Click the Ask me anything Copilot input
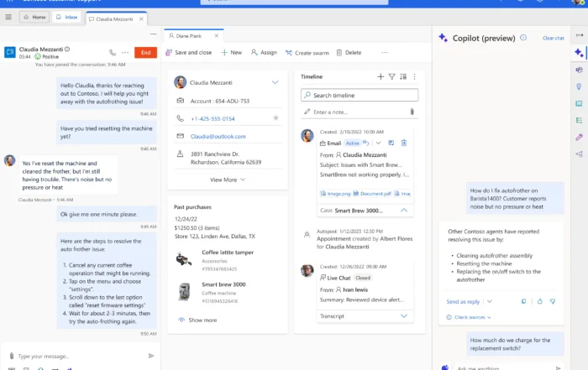588x370 pixels. tap(502, 367)
